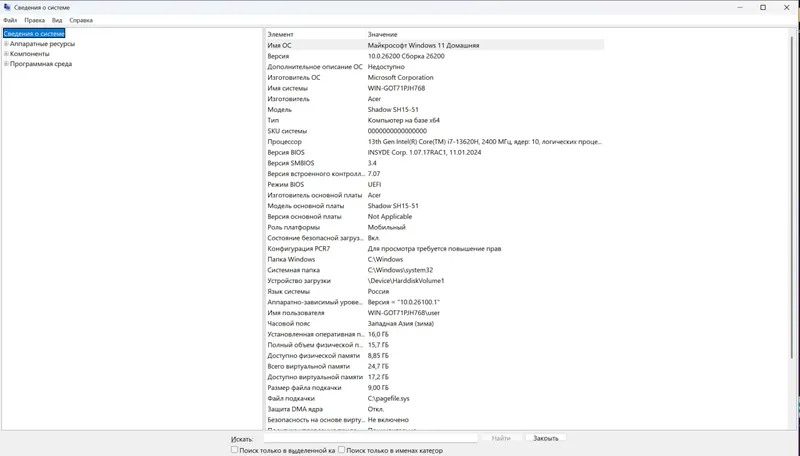Select the Версия BIOS row

[435, 153]
